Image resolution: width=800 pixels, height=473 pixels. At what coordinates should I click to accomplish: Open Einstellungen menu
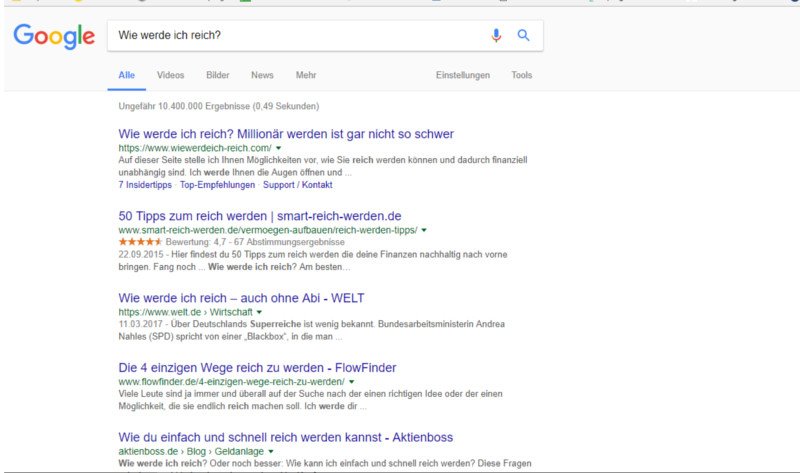point(463,75)
